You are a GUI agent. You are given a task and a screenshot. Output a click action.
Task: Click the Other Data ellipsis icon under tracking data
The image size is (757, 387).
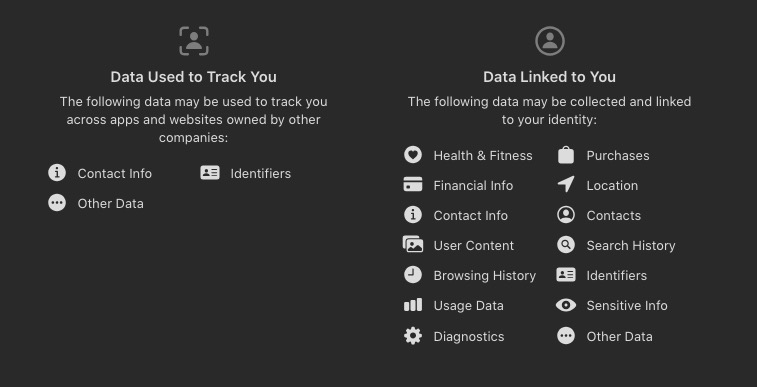57,203
